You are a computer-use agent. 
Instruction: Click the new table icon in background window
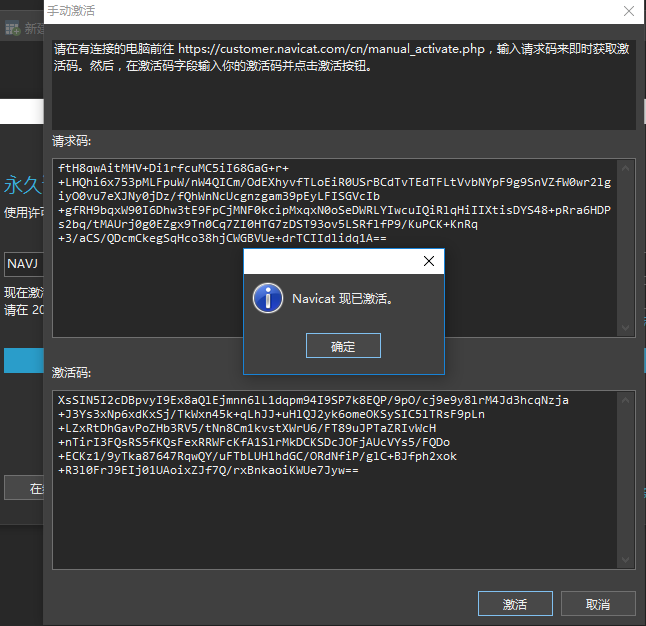coord(12,28)
